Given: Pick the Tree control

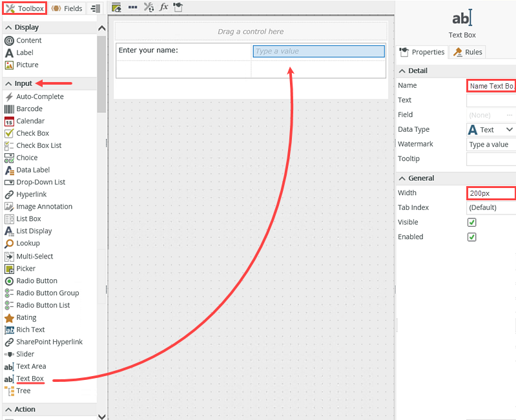Looking at the screenshot, I should (x=18, y=391).
